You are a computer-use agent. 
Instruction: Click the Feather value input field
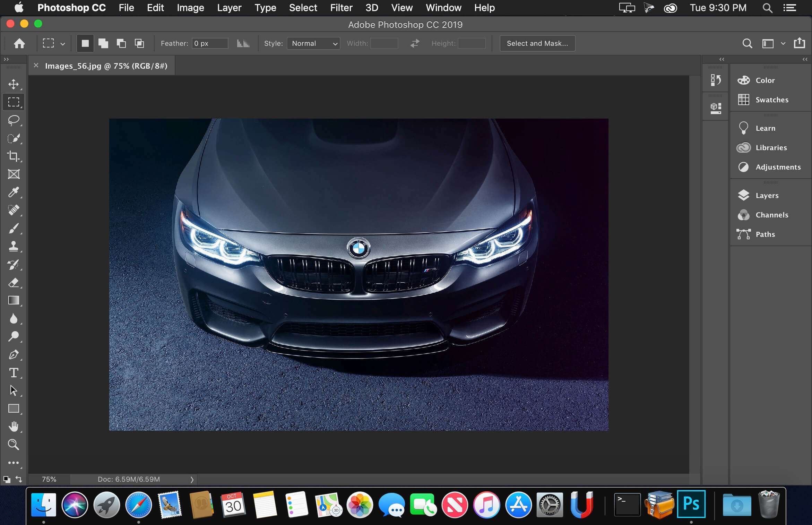pos(209,43)
